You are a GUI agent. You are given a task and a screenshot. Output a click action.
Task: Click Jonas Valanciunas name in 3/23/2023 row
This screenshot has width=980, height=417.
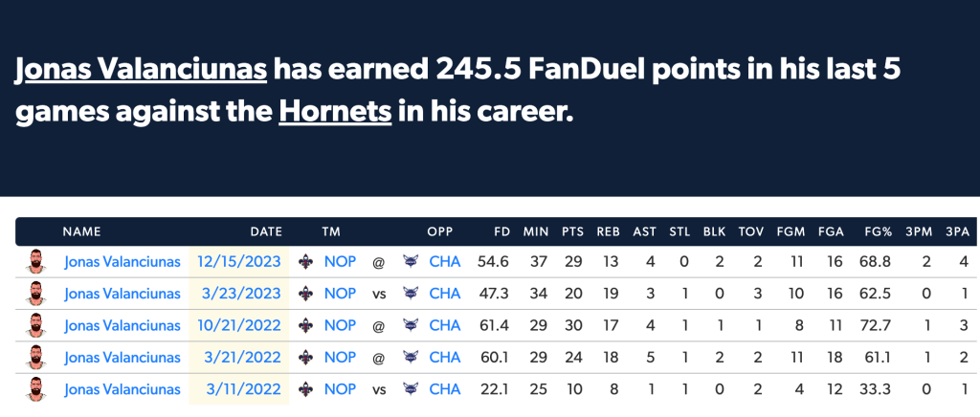pos(122,294)
